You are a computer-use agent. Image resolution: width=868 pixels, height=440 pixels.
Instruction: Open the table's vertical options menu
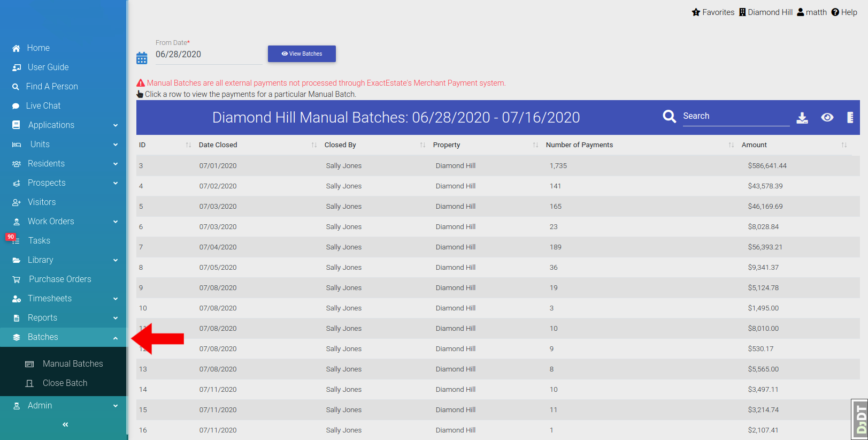click(850, 117)
